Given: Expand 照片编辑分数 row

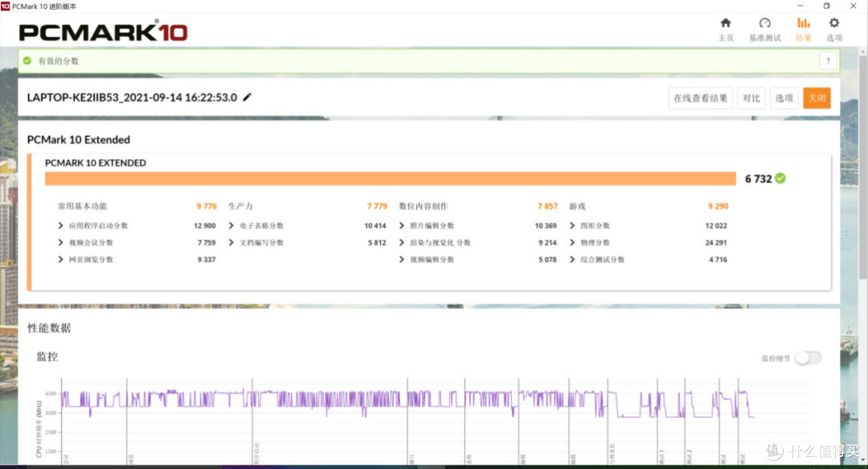Looking at the screenshot, I should [402, 225].
